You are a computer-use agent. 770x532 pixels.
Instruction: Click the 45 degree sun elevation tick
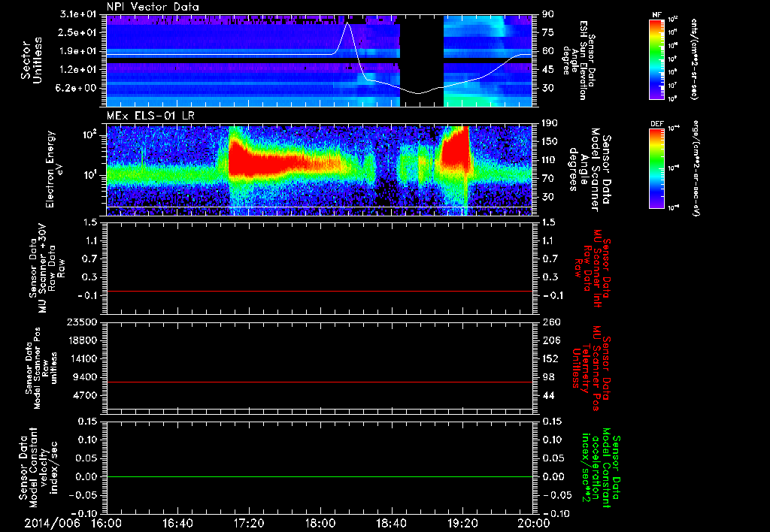tap(547, 70)
